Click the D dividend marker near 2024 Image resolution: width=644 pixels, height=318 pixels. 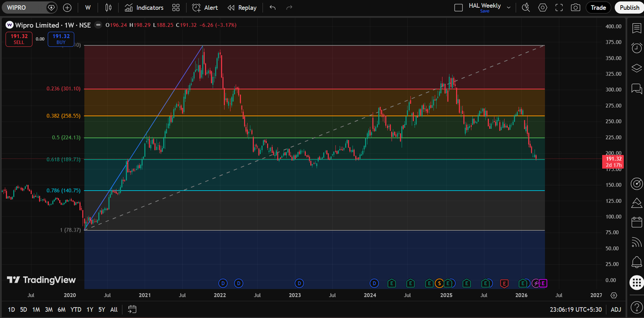[x=374, y=283]
